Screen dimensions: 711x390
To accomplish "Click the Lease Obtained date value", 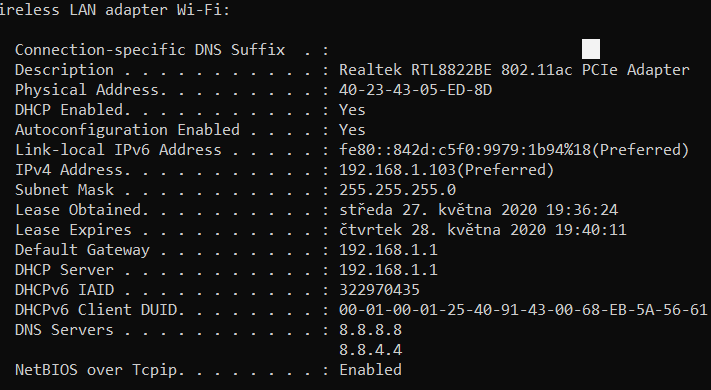I will tap(478, 210).
